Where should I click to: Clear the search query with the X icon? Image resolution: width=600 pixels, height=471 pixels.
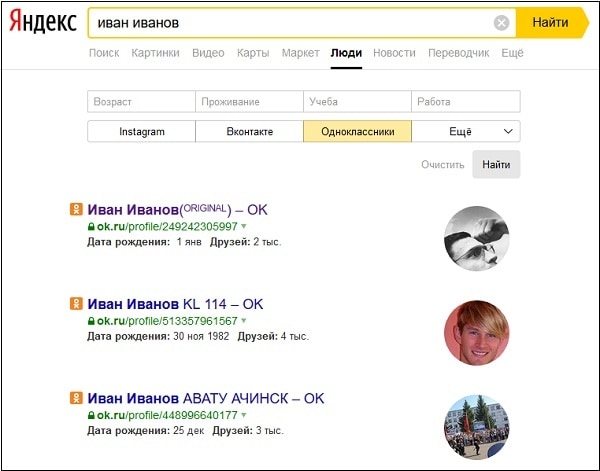pos(501,23)
